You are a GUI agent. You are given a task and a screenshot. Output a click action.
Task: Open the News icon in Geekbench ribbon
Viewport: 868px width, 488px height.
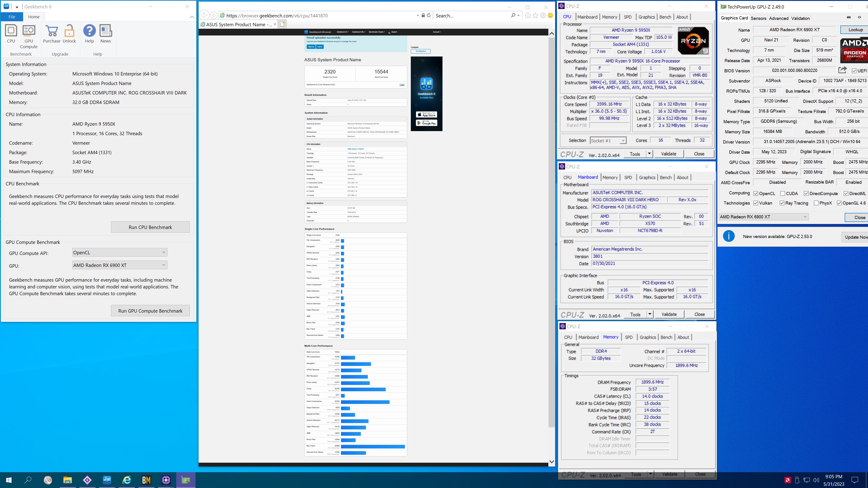coord(105,34)
